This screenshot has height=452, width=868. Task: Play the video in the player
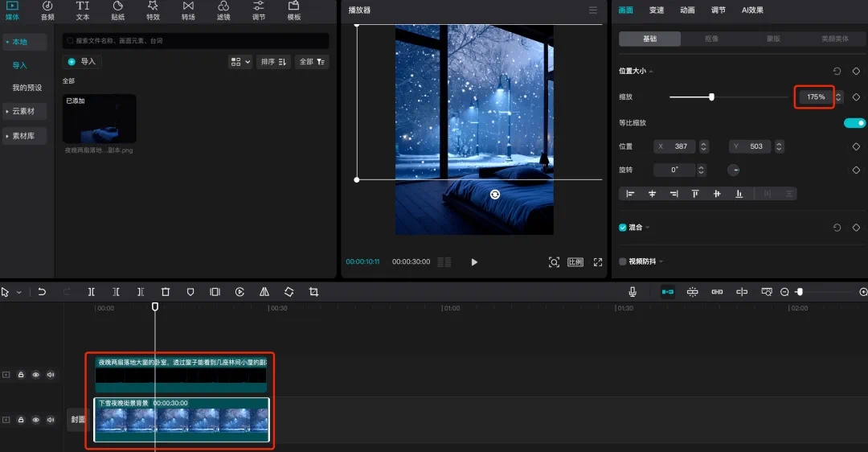tap(474, 262)
